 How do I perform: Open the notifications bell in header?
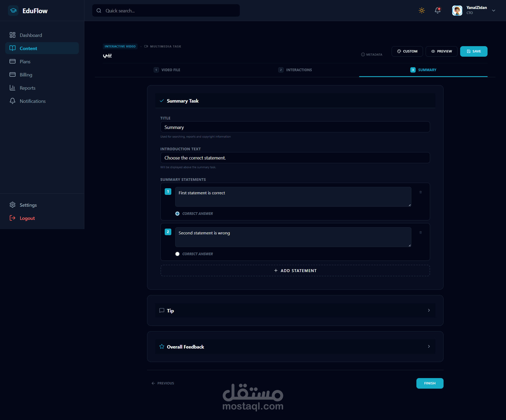pos(437,11)
